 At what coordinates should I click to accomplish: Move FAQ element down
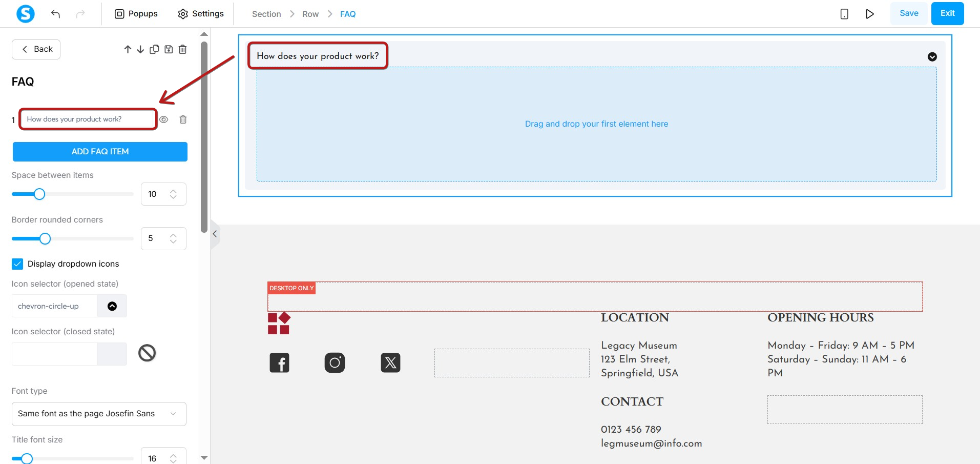pyautogui.click(x=140, y=49)
